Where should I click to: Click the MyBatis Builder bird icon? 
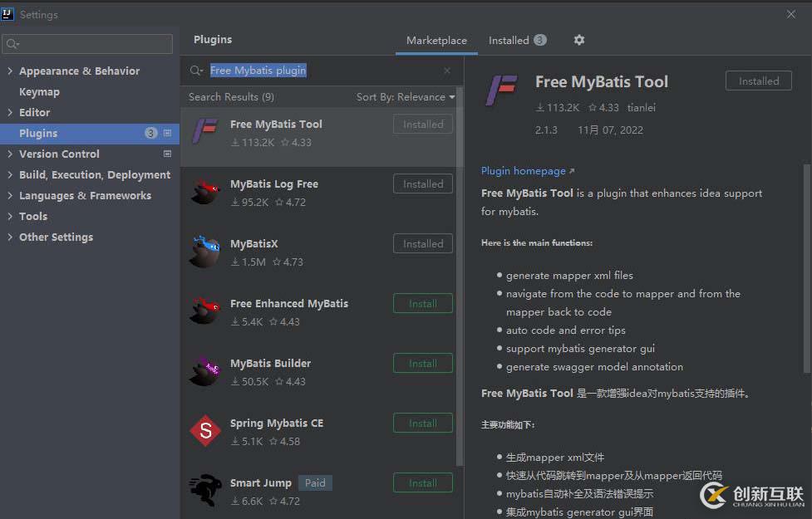coord(205,370)
